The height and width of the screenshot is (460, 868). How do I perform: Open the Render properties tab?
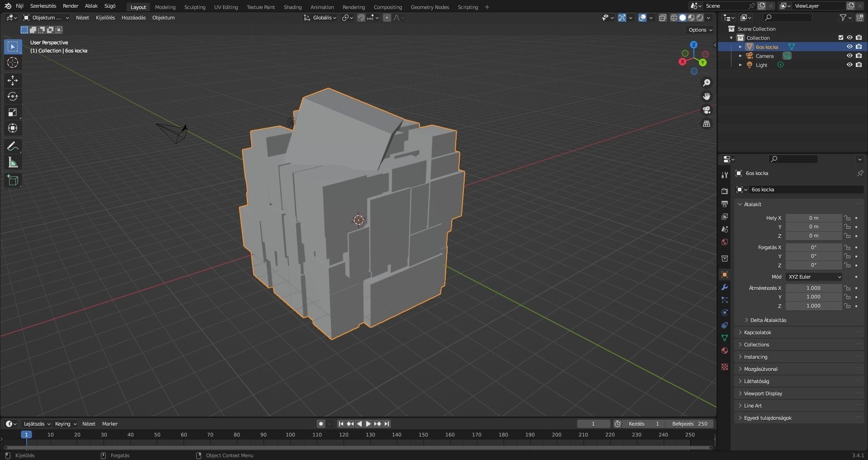pos(725,191)
